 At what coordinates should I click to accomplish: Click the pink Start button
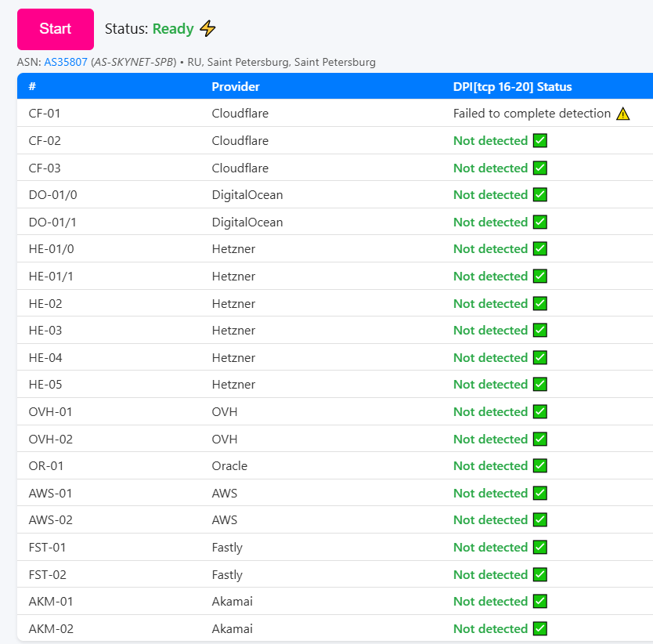coord(56,29)
